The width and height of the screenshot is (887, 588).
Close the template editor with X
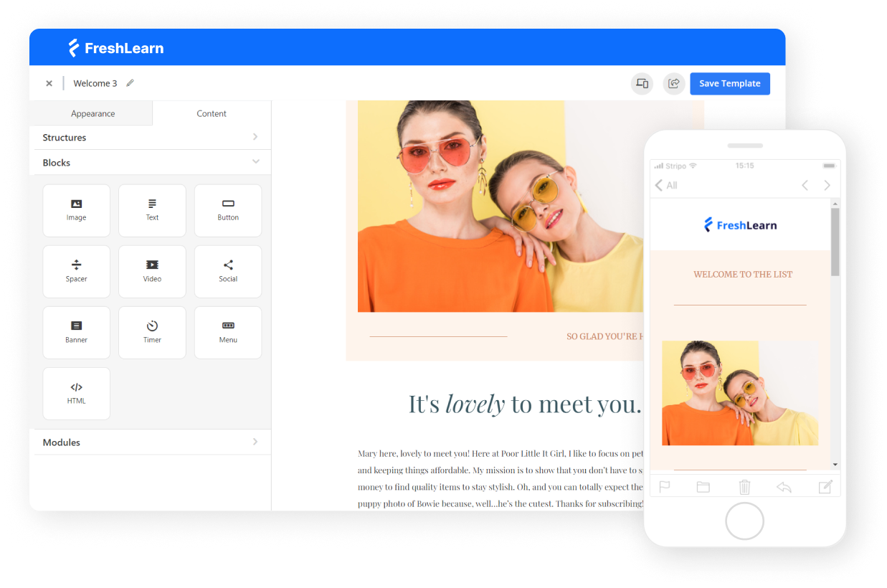click(x=49, y=83)
